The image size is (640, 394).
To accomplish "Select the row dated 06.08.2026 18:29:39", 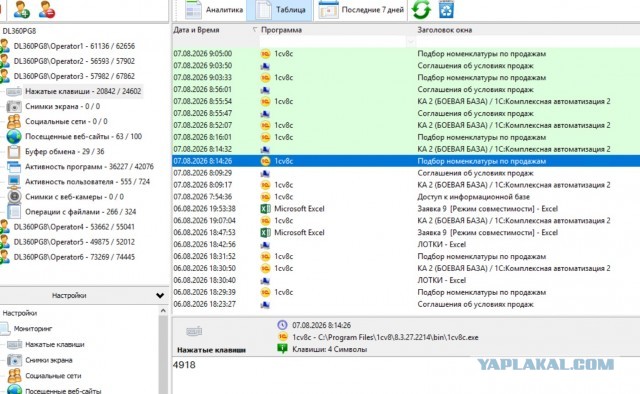I will pyautogui.click(x=406, y=292).
